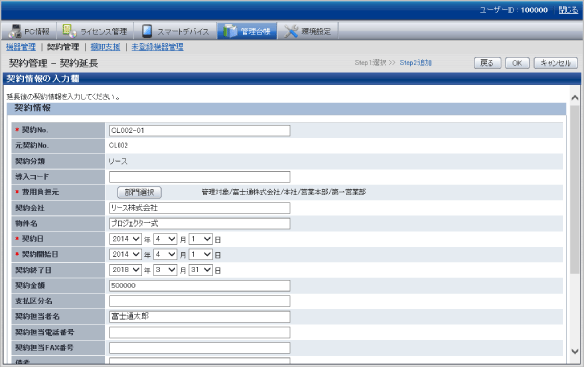Select the 管理台帳 tab
Screen dimensions: 584x367
(x=247, y=31)
